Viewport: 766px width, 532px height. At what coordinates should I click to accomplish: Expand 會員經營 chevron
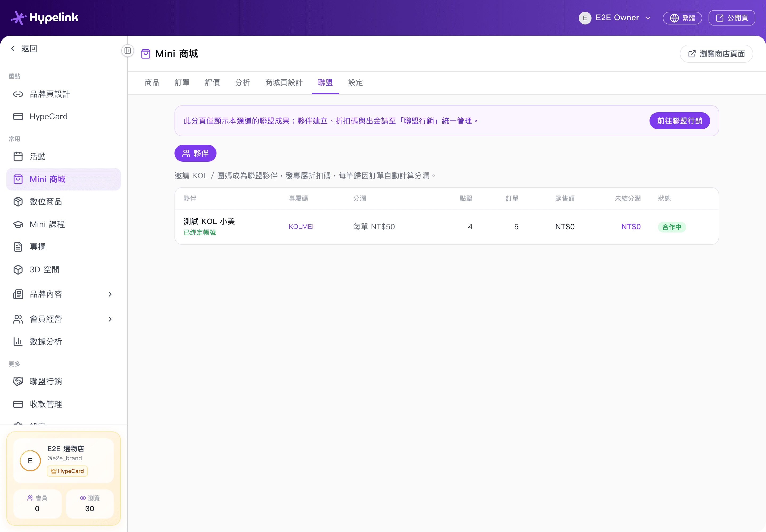[110, 319]
